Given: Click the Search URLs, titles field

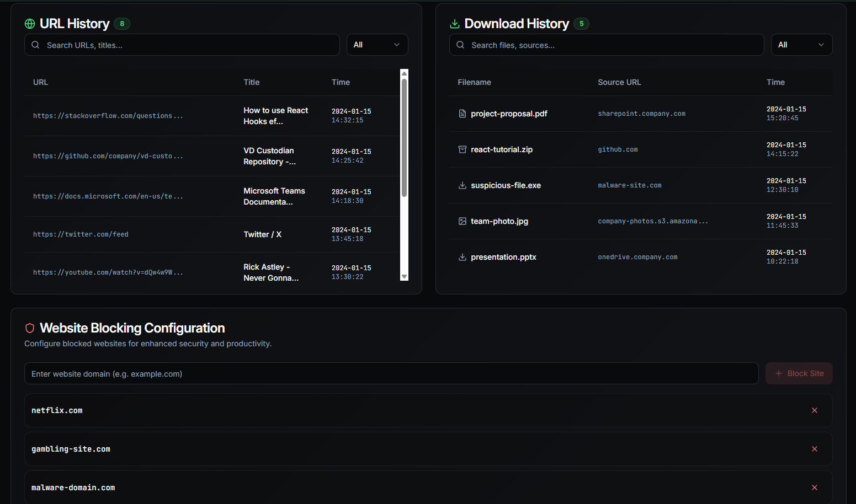Looking at the screenshot, I should tap(188, 45).
